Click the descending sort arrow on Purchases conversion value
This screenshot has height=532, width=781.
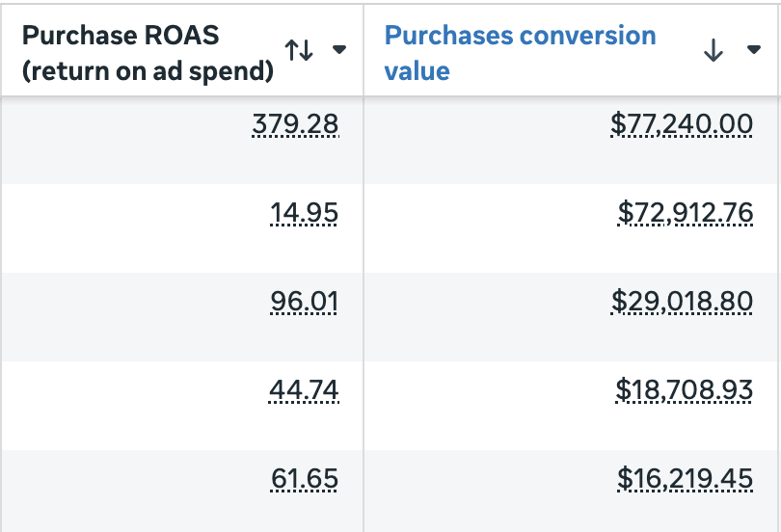(714, 50)
